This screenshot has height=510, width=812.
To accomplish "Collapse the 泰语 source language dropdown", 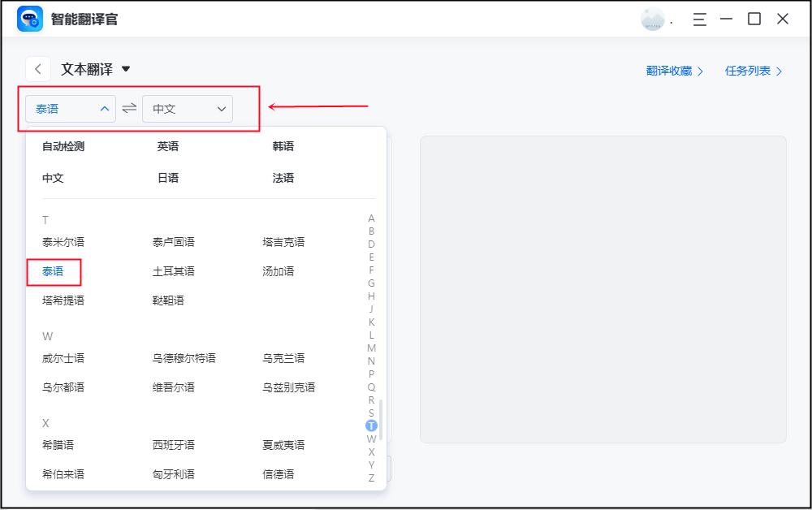I will [70, 107].
